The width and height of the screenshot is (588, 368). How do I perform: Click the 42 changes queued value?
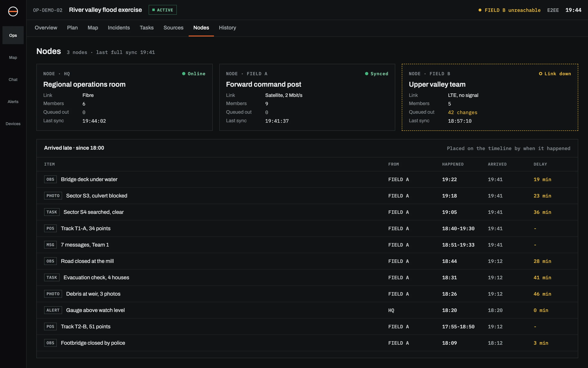(x=463, y=112)
